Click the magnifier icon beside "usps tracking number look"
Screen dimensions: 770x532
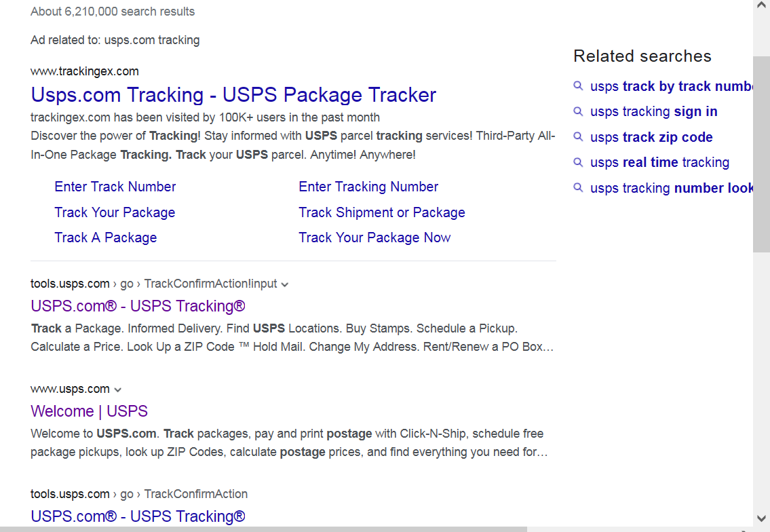click(578, 188)
